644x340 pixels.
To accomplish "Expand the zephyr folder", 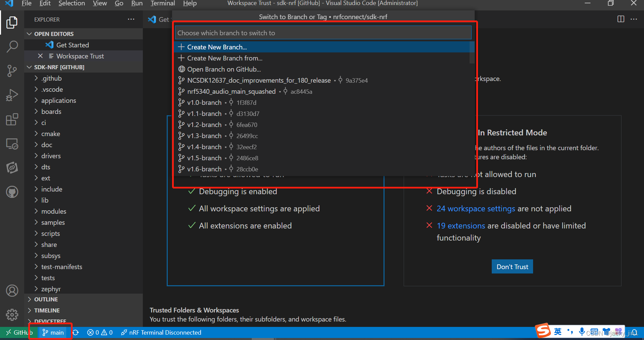I will tap(84, 289).
